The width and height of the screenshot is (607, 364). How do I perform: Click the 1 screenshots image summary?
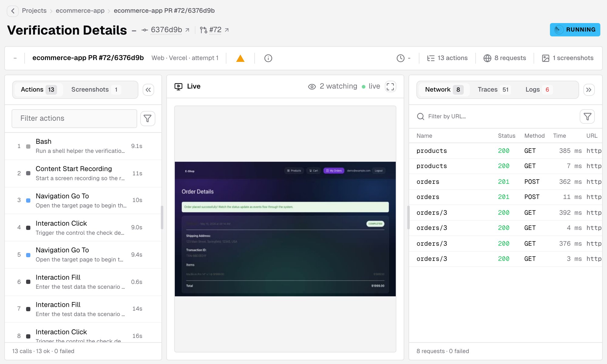point(568,58)
